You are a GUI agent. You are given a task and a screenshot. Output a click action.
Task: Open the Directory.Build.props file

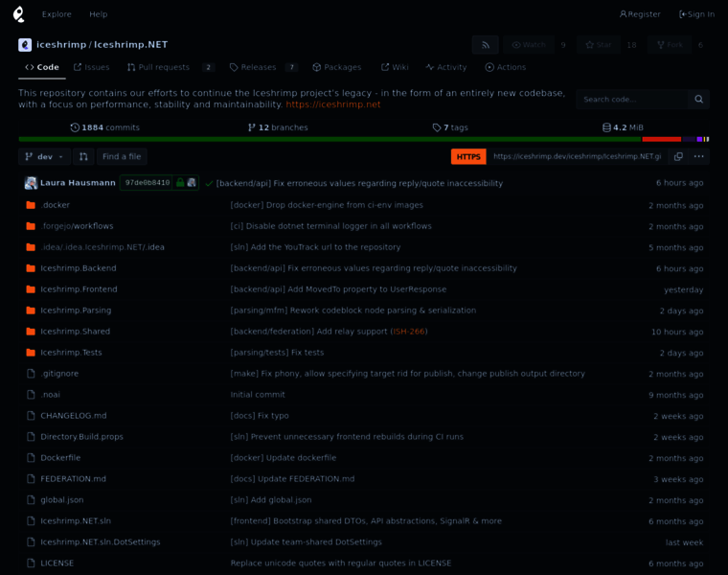[x=81, y=437]
